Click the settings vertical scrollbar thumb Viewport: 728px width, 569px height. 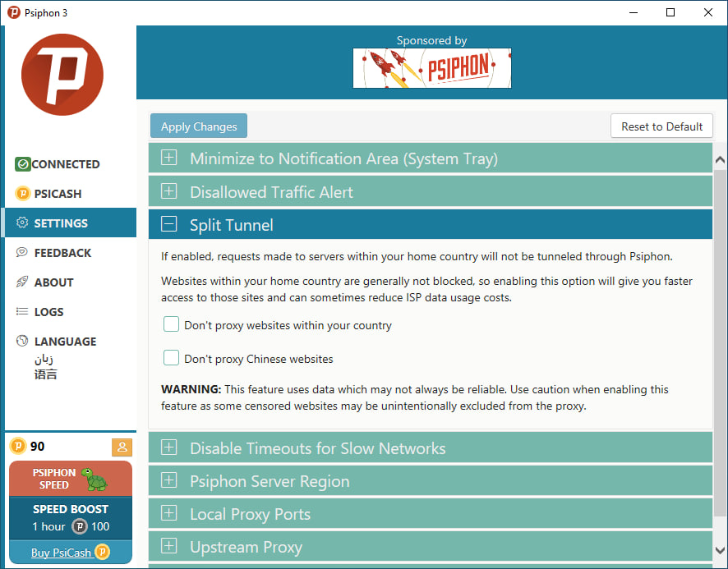pyautogui.click(x=720, y=343)
